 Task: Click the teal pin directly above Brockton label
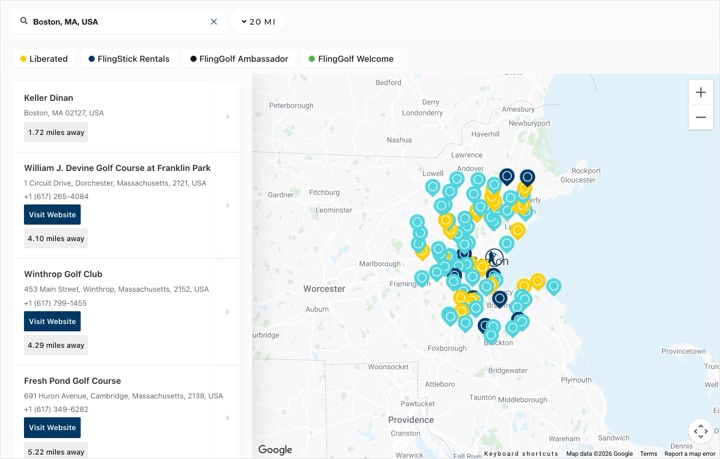pos(491,335)
